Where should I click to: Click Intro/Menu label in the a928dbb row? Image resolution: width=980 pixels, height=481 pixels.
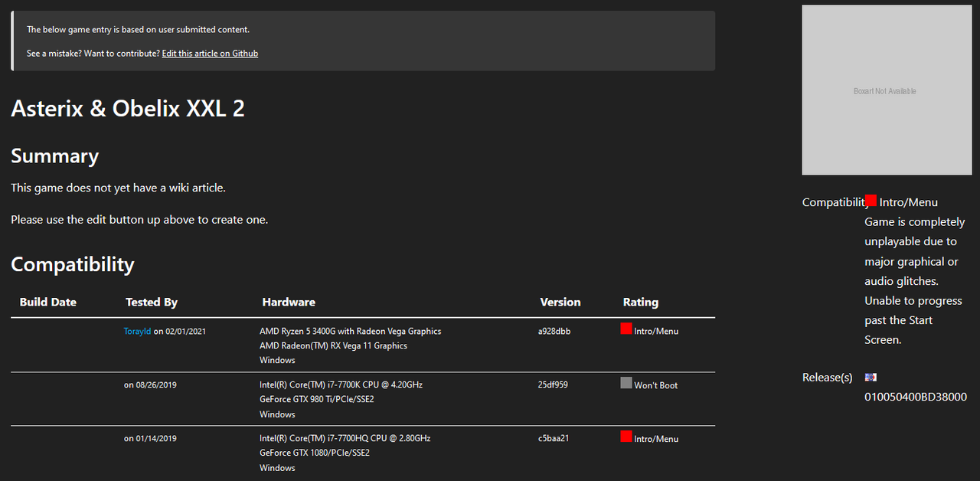[656, 332]
